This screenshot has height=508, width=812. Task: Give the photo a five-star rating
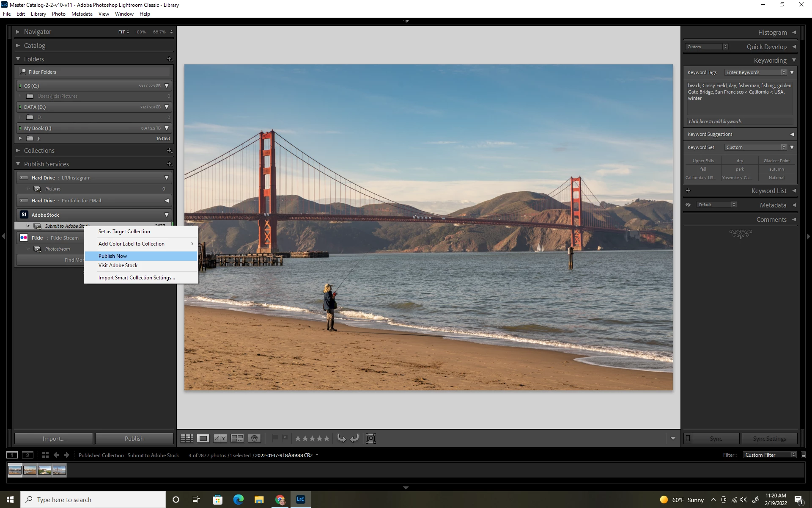pos(326,439)
